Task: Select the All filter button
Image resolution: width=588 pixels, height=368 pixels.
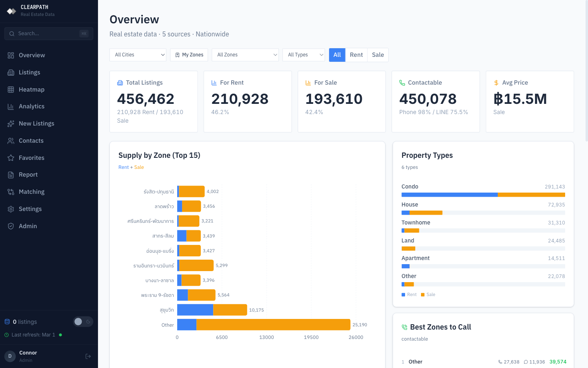Action: (337, 55)
